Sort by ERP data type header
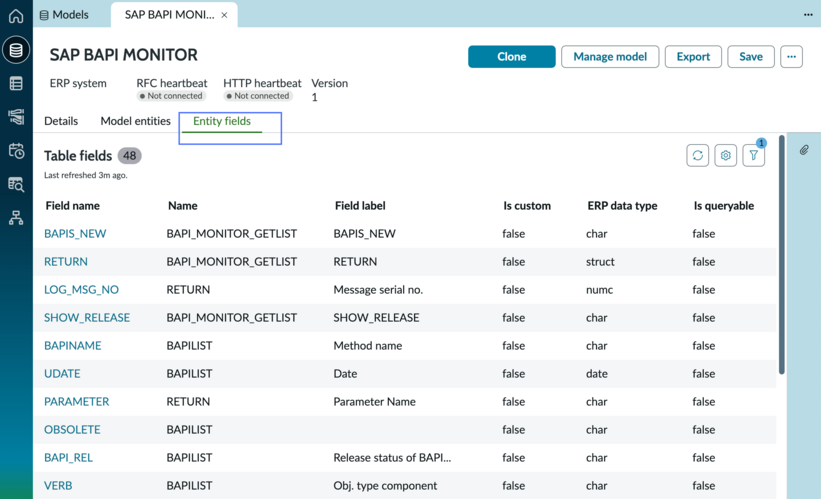 (x=622, y=206)
